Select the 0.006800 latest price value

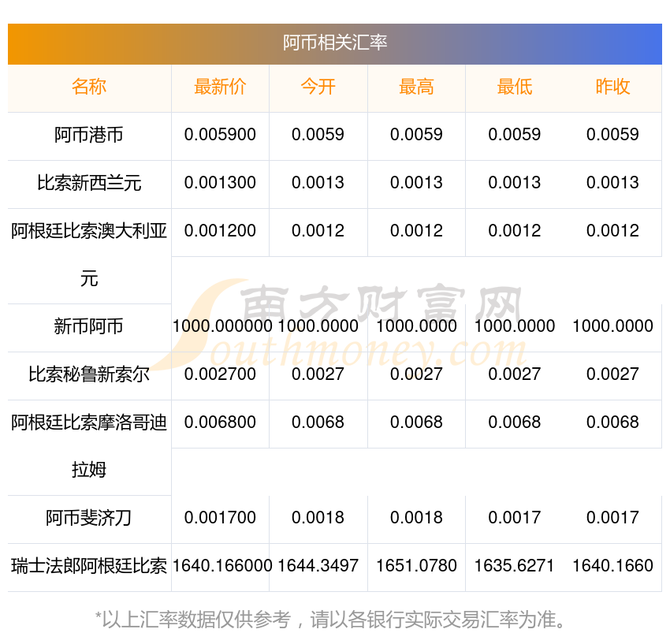(220, 423)
